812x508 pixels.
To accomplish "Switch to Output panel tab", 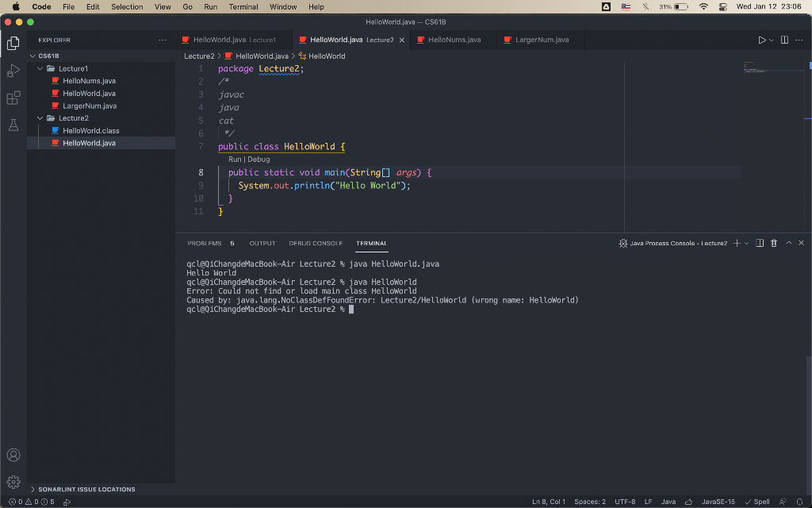I will (x=262, y=243).
